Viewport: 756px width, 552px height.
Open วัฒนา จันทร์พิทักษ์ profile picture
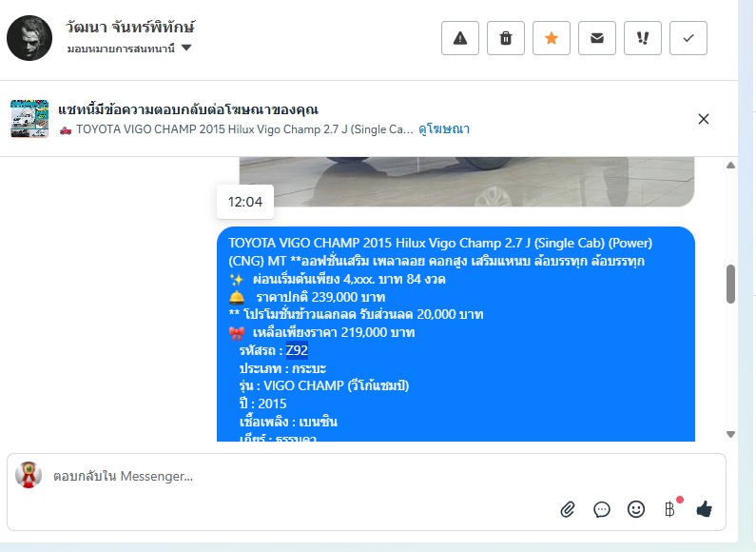(x=29, y=38)
